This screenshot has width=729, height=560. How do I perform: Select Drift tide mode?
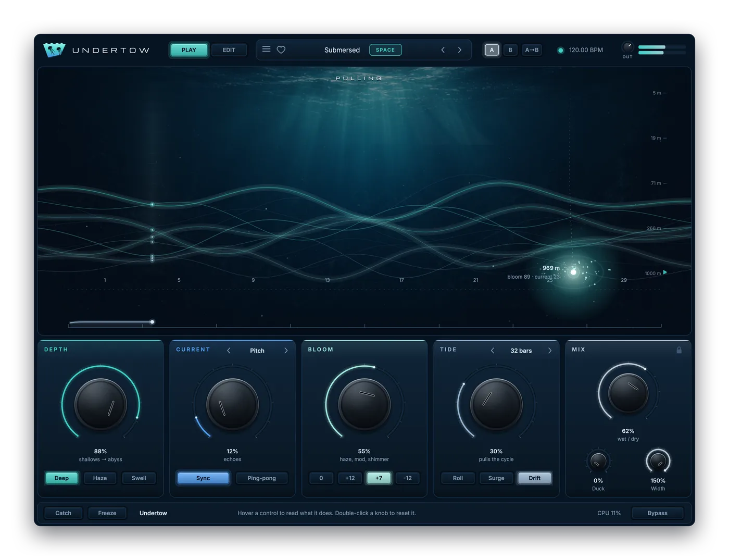[535, 478]
